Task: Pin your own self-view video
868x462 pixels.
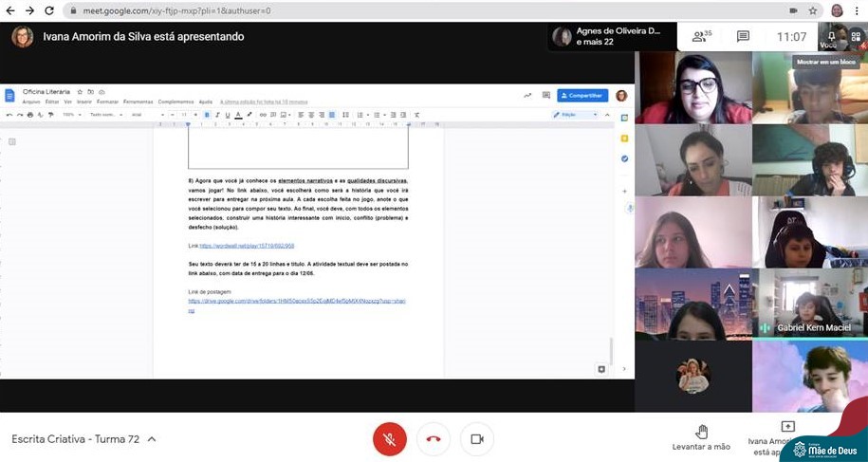Action: coord(831,36)
